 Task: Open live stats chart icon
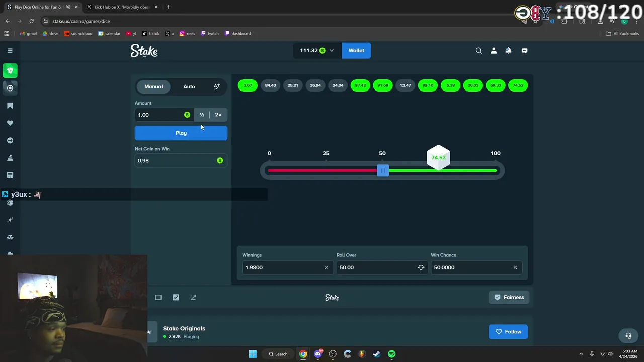pos(176,297)
